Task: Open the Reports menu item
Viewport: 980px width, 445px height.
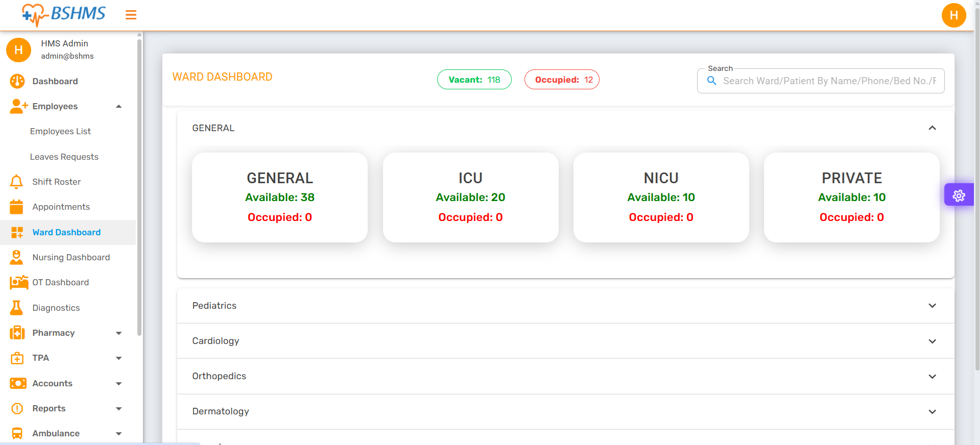Action: pos(49,408)
